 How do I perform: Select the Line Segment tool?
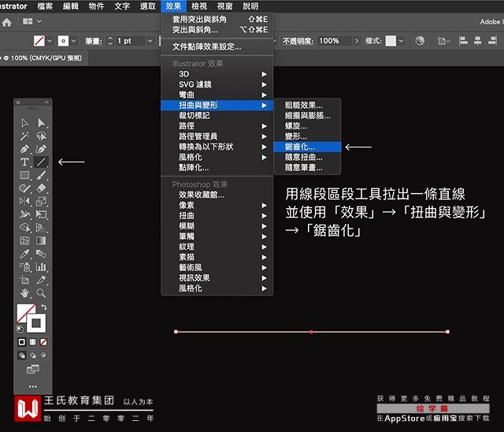41,162
